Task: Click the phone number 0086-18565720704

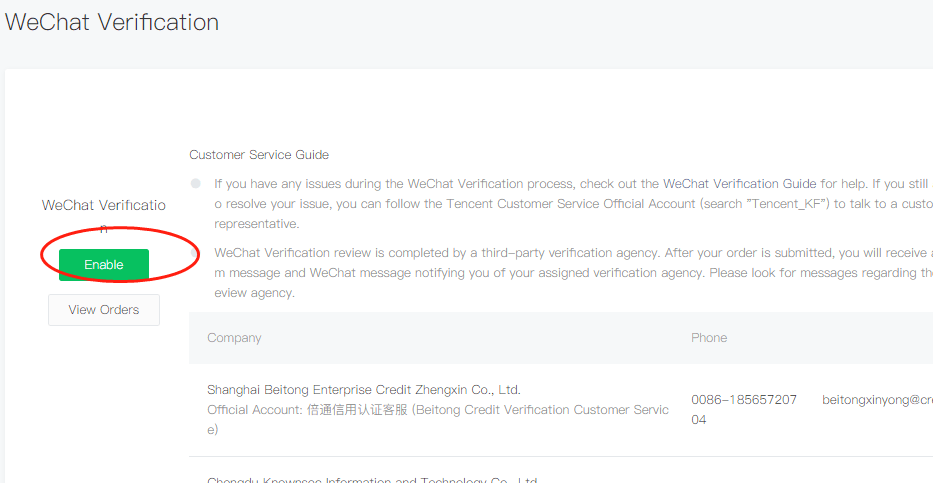Action: pyautogui.click(x=744, y=410)
